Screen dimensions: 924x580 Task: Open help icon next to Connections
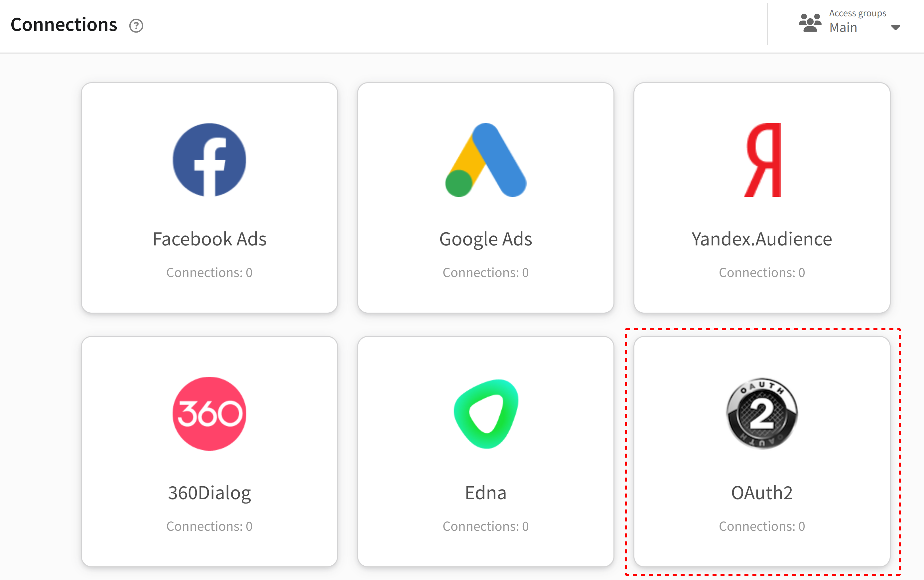pos(136,26)
